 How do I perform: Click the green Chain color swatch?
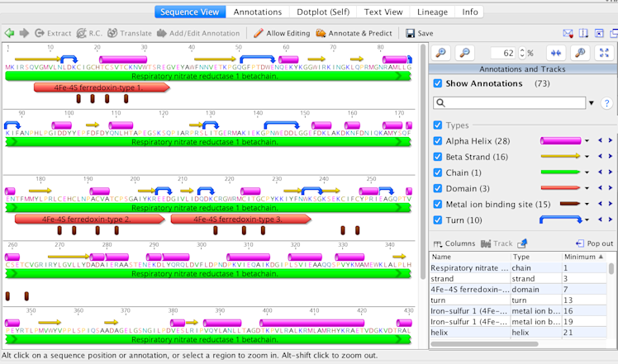[560, 173]
